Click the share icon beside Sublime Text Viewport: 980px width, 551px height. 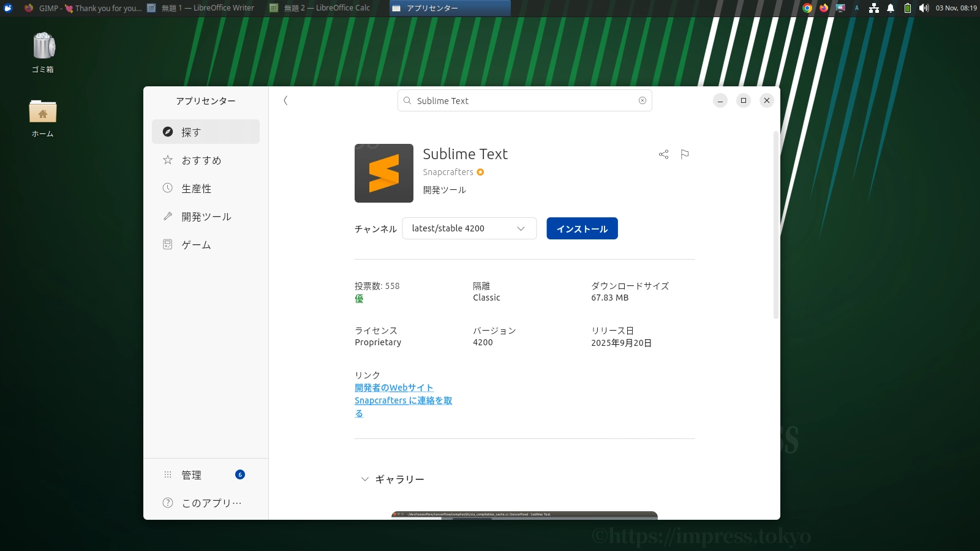[663, 154]
